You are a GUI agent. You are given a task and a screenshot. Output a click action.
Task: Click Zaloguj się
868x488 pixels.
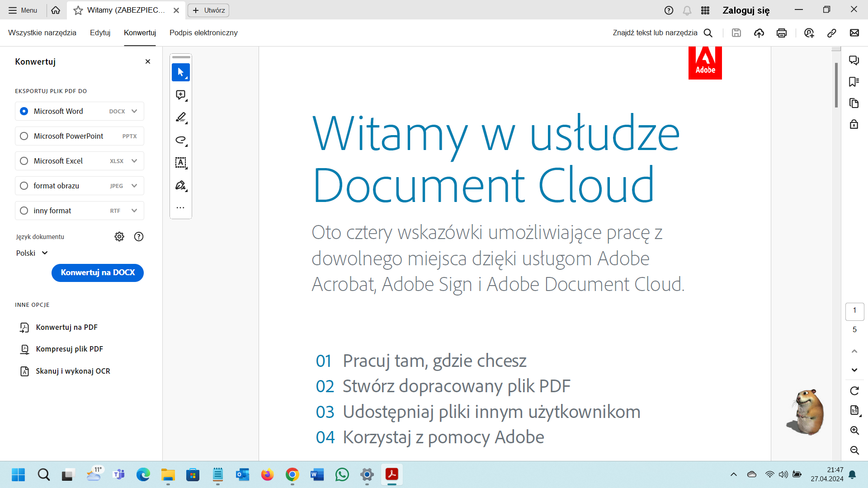coord(746,10)
